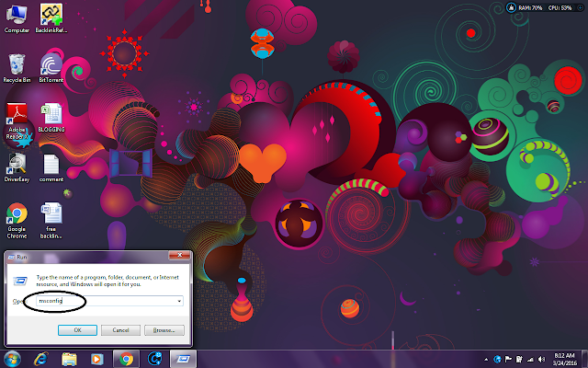Open the comment text file icon
This screenshot has width=588, height=368.
pos(51,167)
